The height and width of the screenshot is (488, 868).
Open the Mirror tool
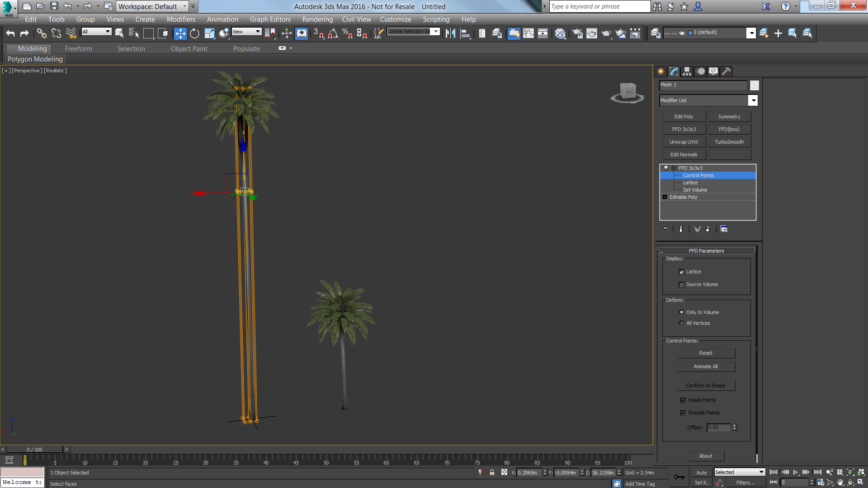click(x=450, y=33)
